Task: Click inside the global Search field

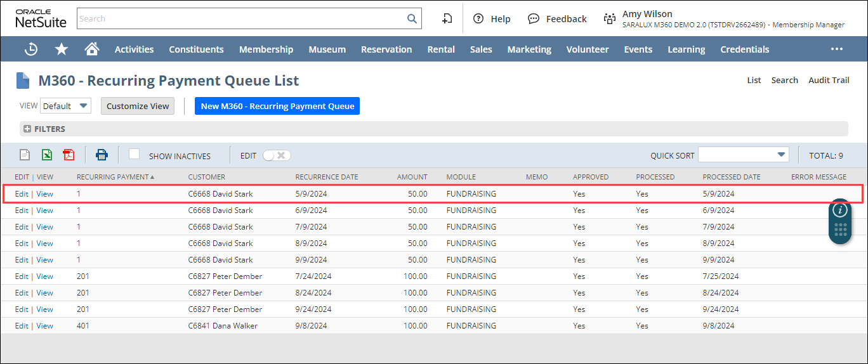Action: point(241,18)
